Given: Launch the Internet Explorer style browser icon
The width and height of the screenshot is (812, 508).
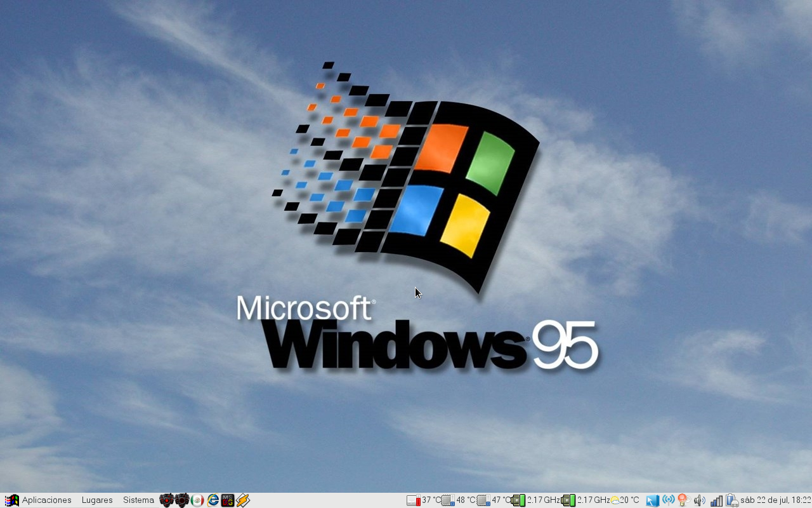Looking at the screenshot, I should [x=213, y=500].
